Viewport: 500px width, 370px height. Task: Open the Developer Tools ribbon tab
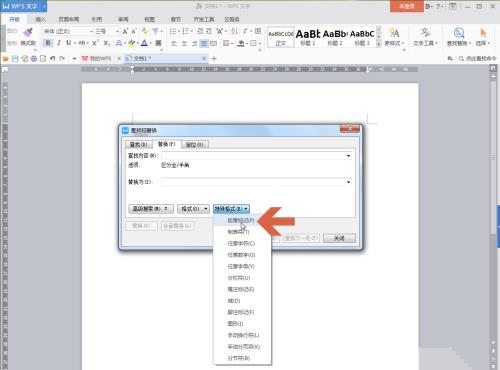(x=204, y=19)
